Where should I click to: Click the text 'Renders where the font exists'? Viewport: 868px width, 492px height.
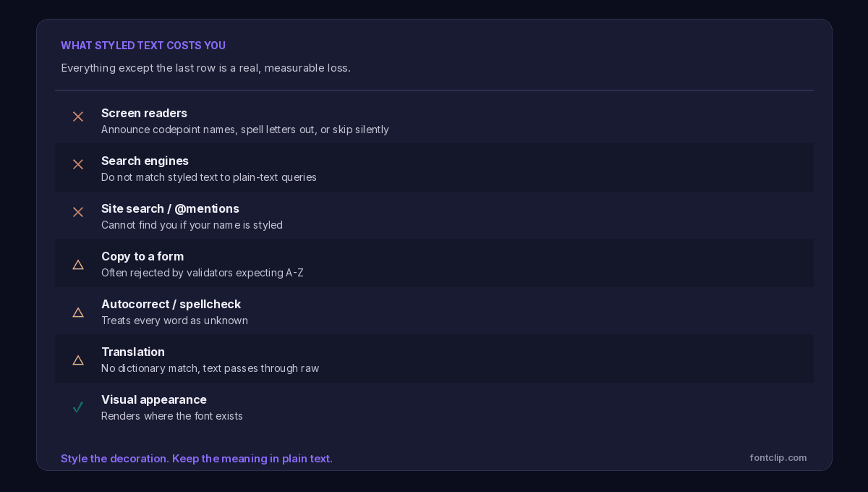click(172, 416)
